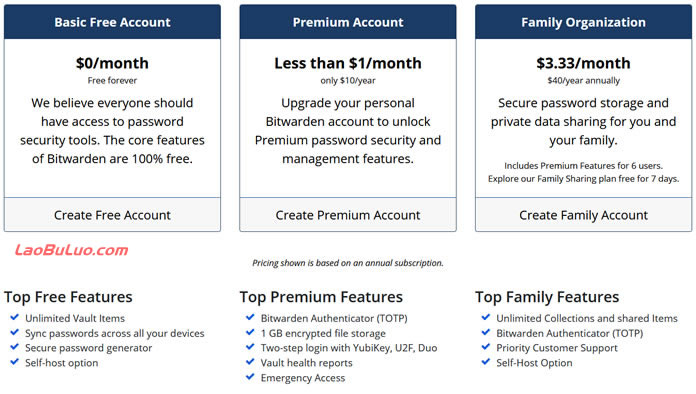Click checkmark next to Unlimited Collections and shared Items
Screen dimensions: 696x394
pyautogui.click(x=486, y=317)
